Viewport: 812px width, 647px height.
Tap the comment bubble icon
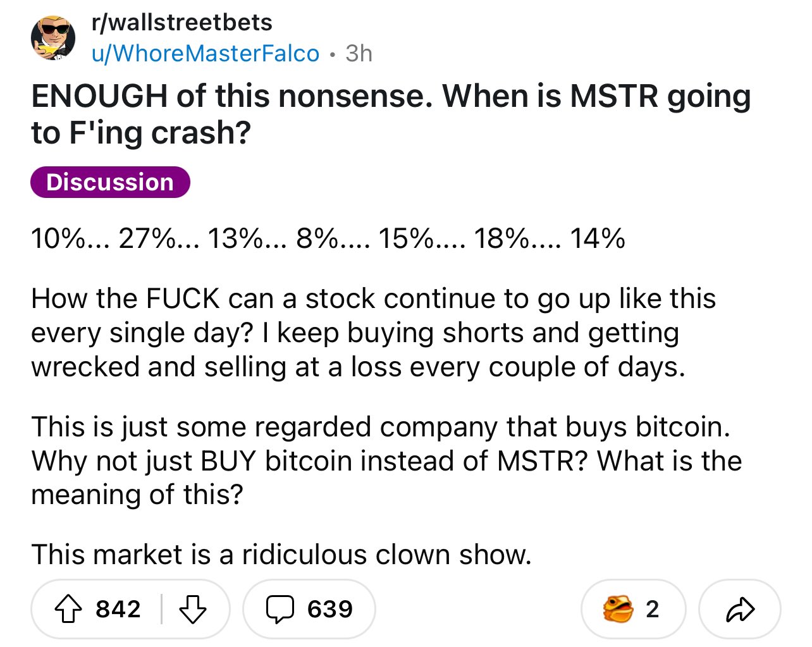click(x=278, y=609)
